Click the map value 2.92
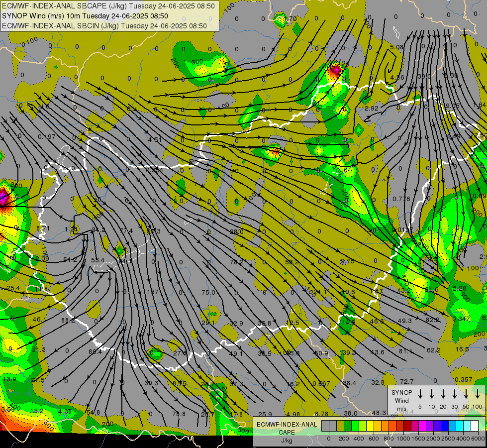Screen dimensions: 487x448 (372, 108)
